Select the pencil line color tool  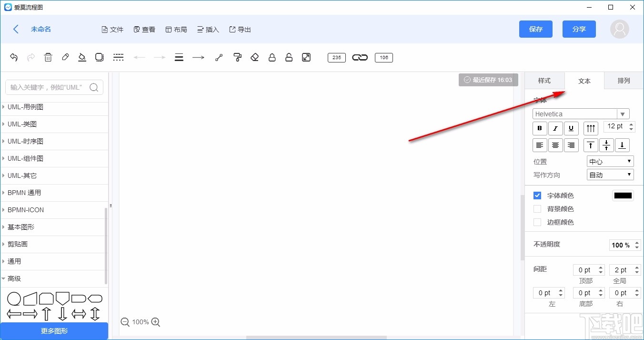tap(65, 57)
